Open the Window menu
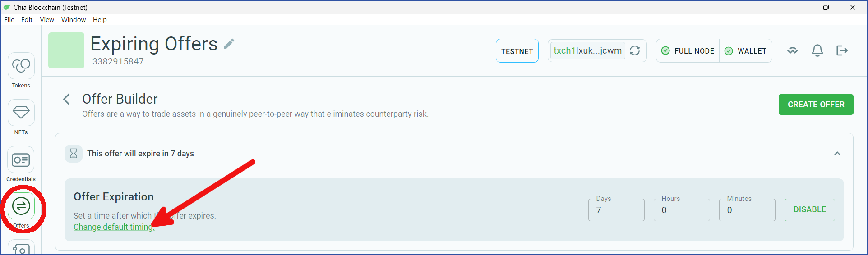The height and width of the screenshot is (255, 868). 74,20
